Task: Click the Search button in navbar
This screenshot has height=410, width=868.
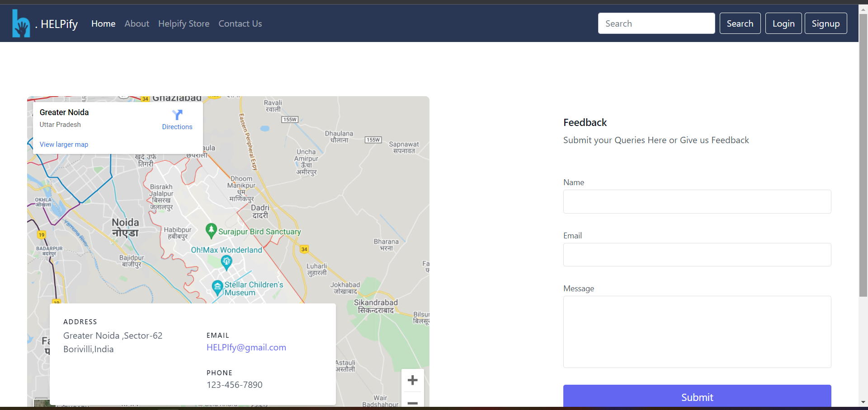Action: (x=740, y=23)
